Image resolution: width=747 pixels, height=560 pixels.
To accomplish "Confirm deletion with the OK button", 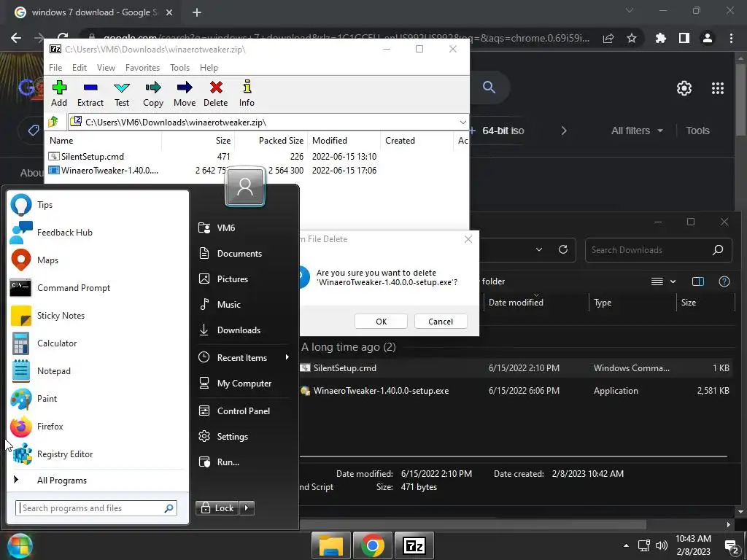I will pyautogui.click(x=381, y=322).
